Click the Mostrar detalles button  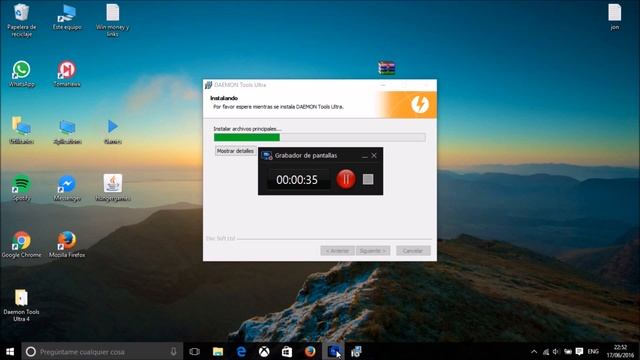tap(235, 151)
